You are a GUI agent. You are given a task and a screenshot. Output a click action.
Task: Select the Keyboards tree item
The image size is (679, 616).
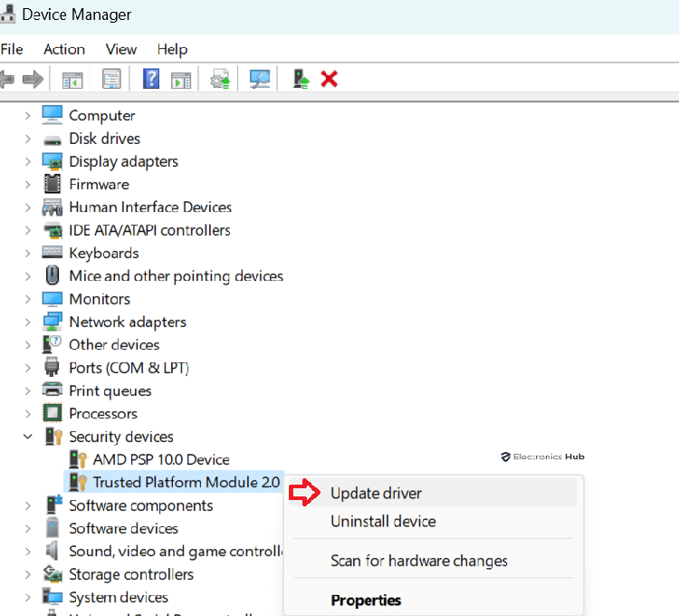(103, 253)
